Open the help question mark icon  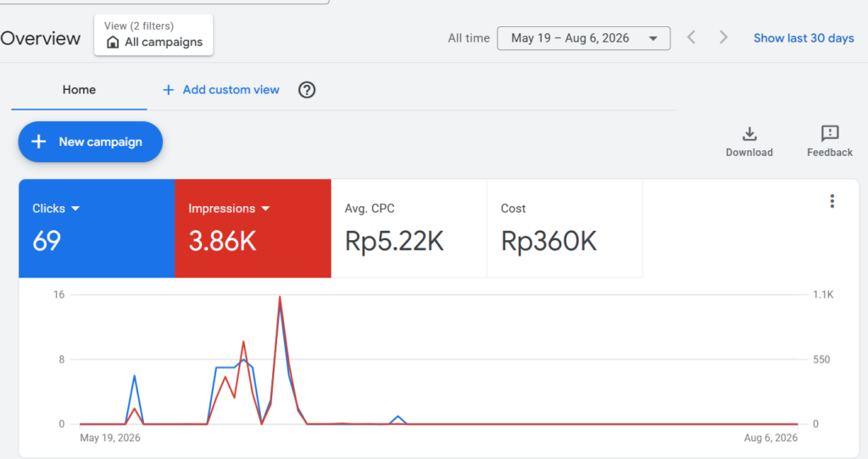307,90
